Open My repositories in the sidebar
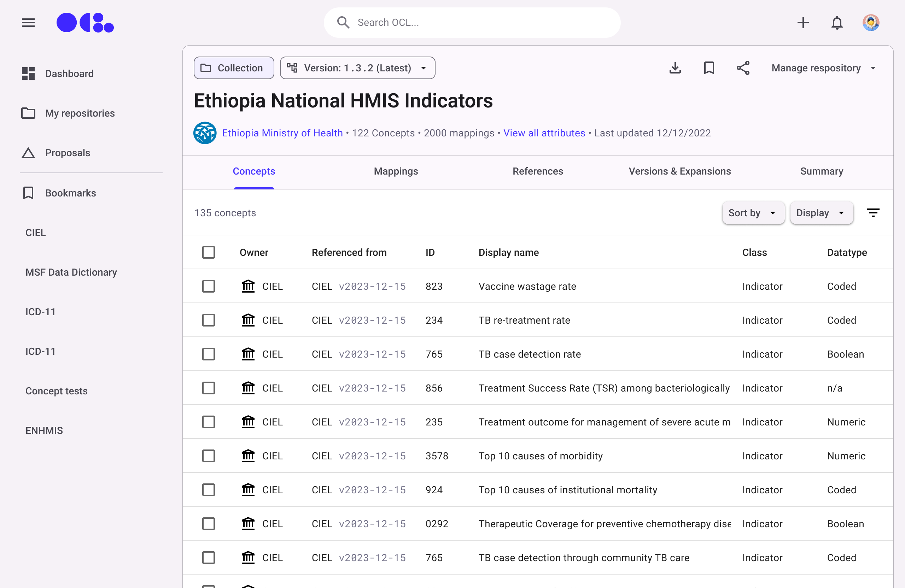This screenshot has width=905, height=588. (80, 113)
